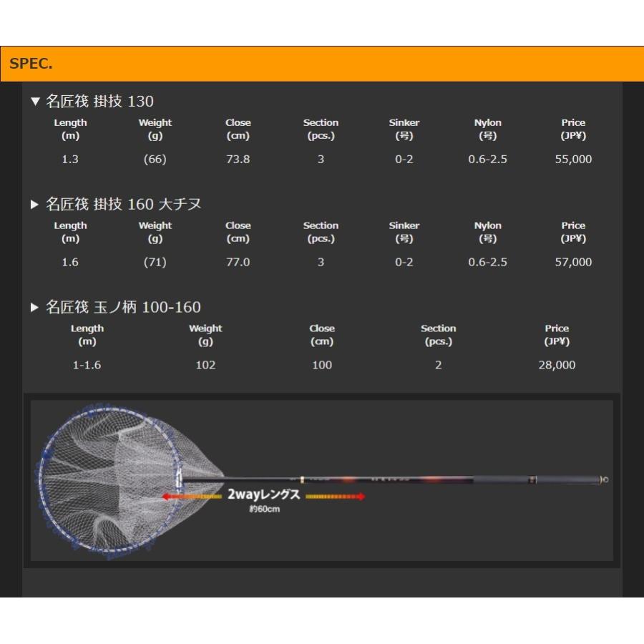Screen dimensions: 644x644
Task: Collapse the 名匠筏 掛技 130 triangle
Action: pyautogui.click(x=34, y=102)
